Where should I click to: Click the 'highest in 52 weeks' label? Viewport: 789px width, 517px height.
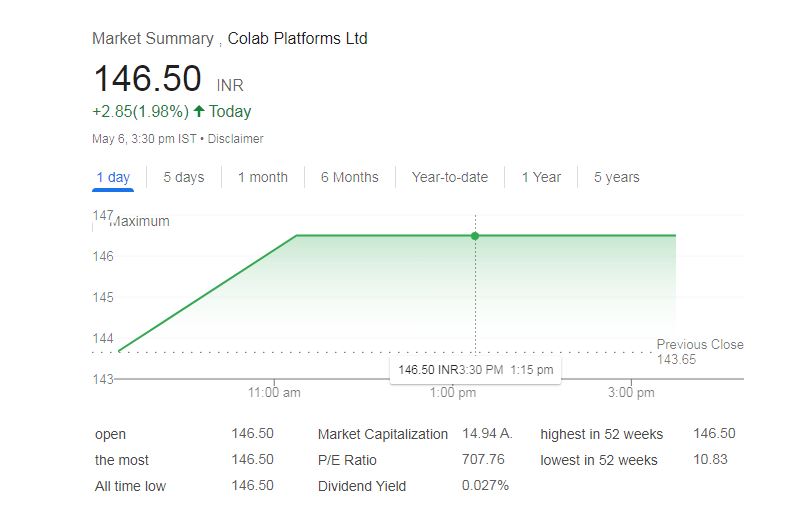point(602,434)
